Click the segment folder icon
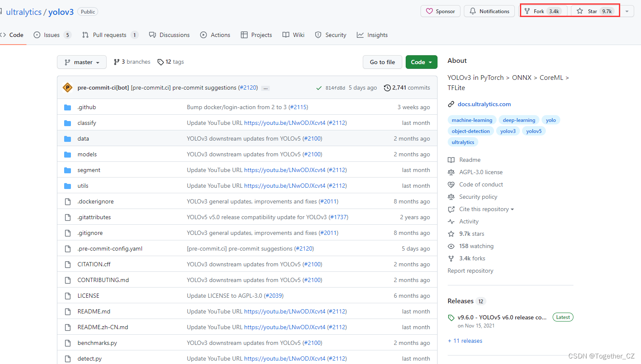The image size is (641, 364). point(68,170)
